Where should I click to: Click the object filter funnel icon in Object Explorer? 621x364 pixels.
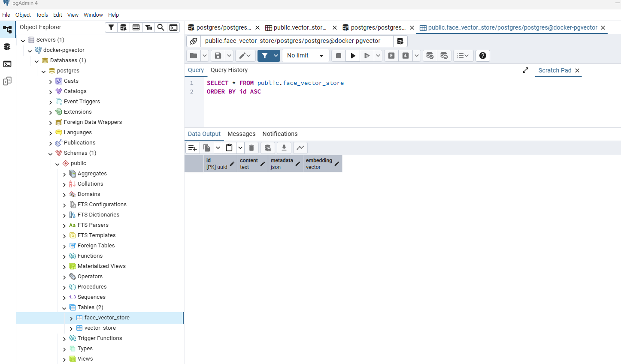111,27
